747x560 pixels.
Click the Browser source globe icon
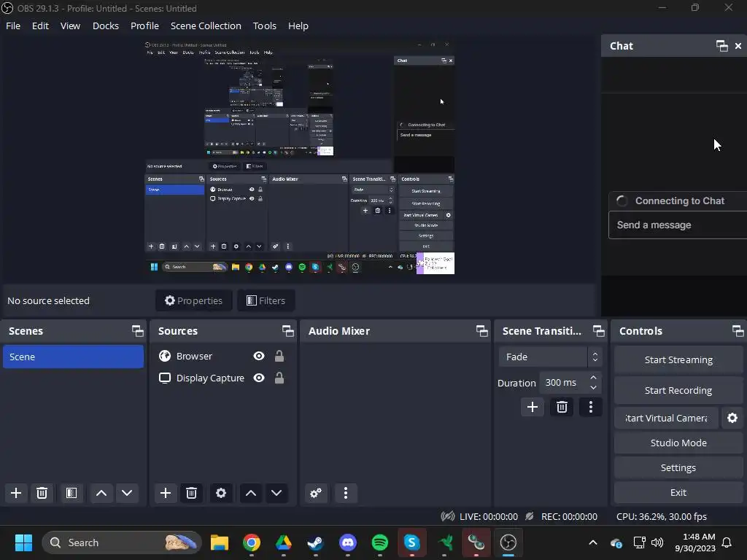pos(165,356)
